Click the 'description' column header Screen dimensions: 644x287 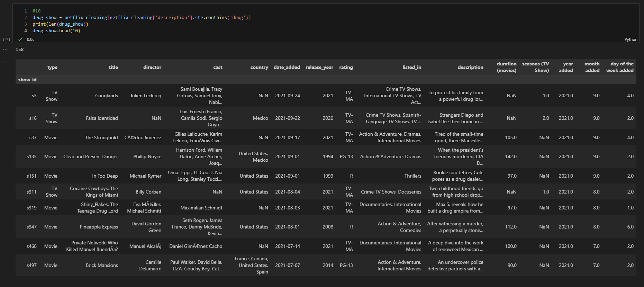click(x=470, y=67)
